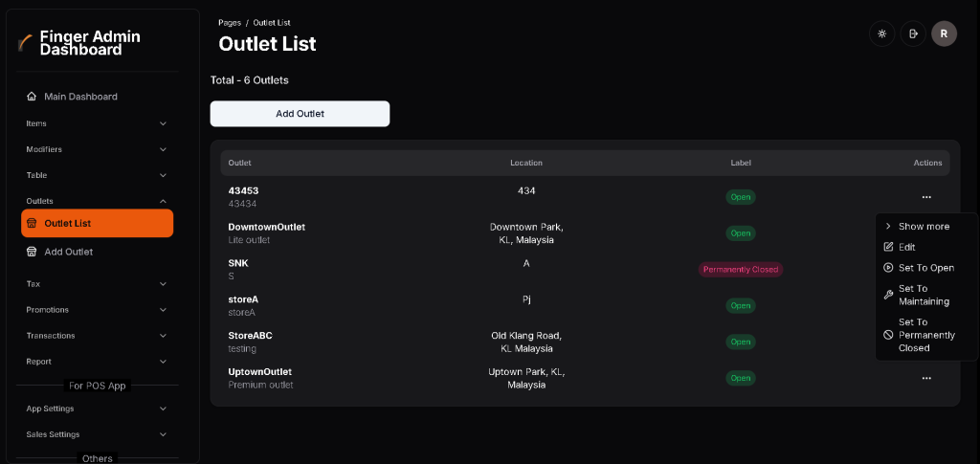
Task: Click the pencil Edit icon in menu
Action: coord(888,247)
